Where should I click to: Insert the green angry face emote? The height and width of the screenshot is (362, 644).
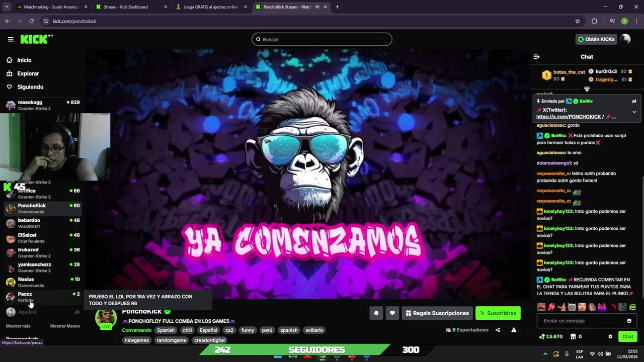click(x=632, y=307)
